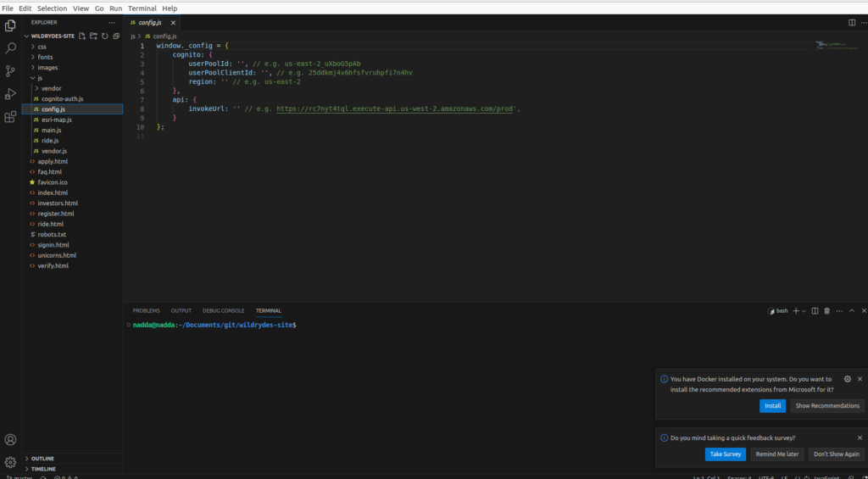Follow the execute-api amazonaws URL in code
Image resolution: width=868 pixels, height=479 pixels.
(x=397, y=109)
